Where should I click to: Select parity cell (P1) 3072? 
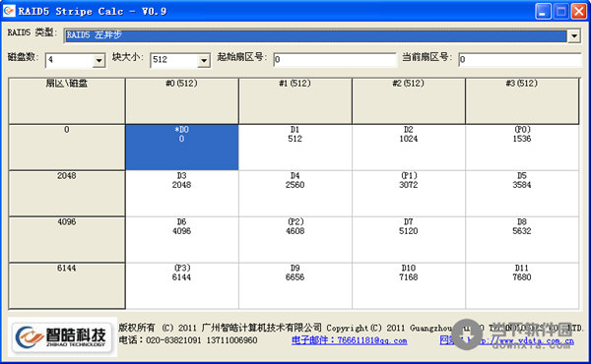(409, 194)
